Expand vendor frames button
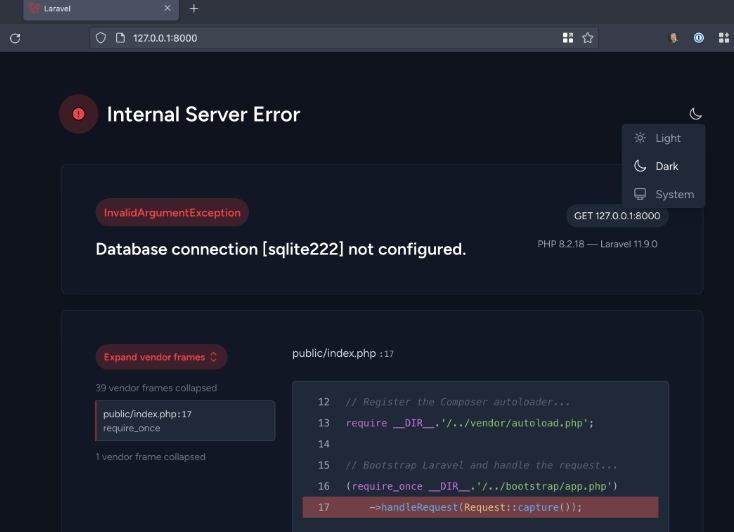This screenshot has width=734, height=532. click(161, 357)
